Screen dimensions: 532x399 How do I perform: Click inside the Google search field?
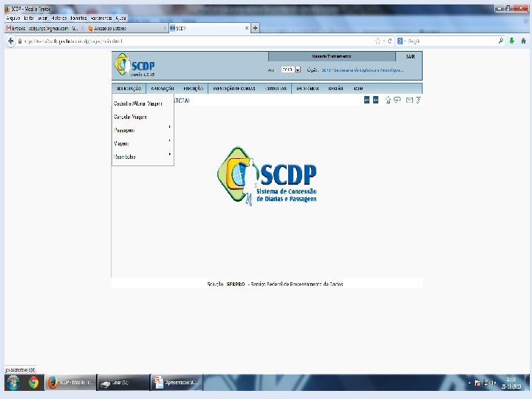pos(451,41)
